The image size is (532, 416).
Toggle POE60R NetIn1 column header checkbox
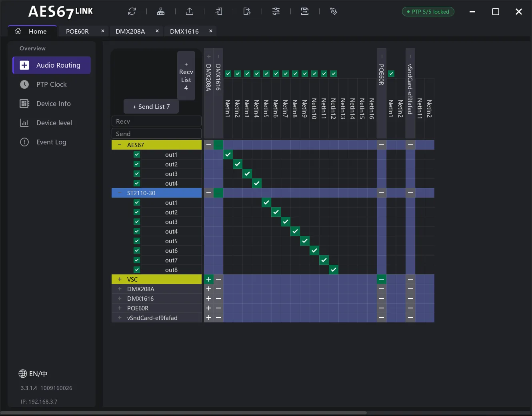[391, 74]
